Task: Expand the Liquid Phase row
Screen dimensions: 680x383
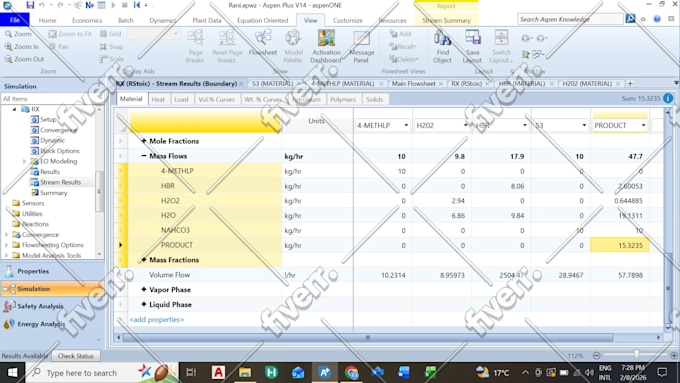Action: tap(144, 304)
